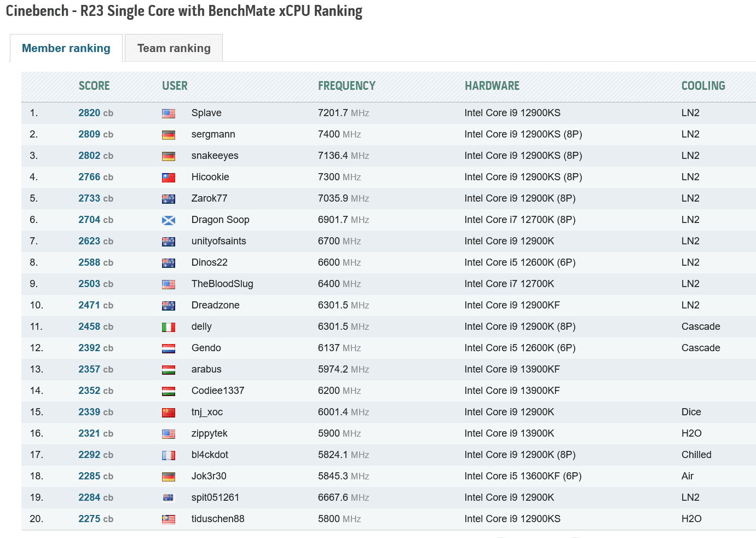Click the Hungarian flag next to arabus
Image resolution: width=756 pixels, height=538 pixels.
[169, 370]
